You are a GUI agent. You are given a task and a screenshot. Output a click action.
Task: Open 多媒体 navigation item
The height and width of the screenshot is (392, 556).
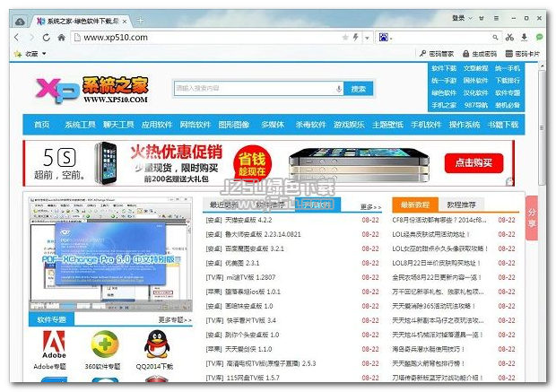click(x=273, y=125)
